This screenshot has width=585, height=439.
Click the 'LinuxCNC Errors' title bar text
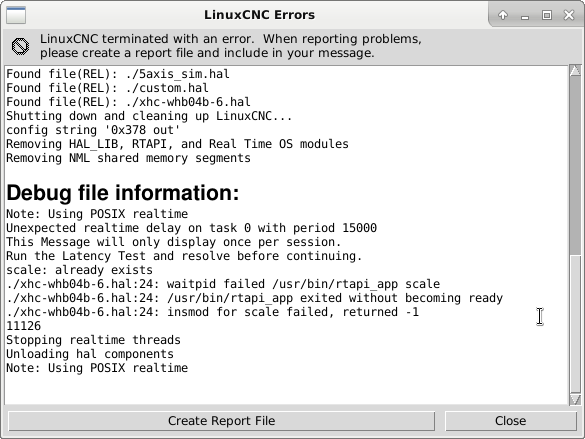click(259, 15)
